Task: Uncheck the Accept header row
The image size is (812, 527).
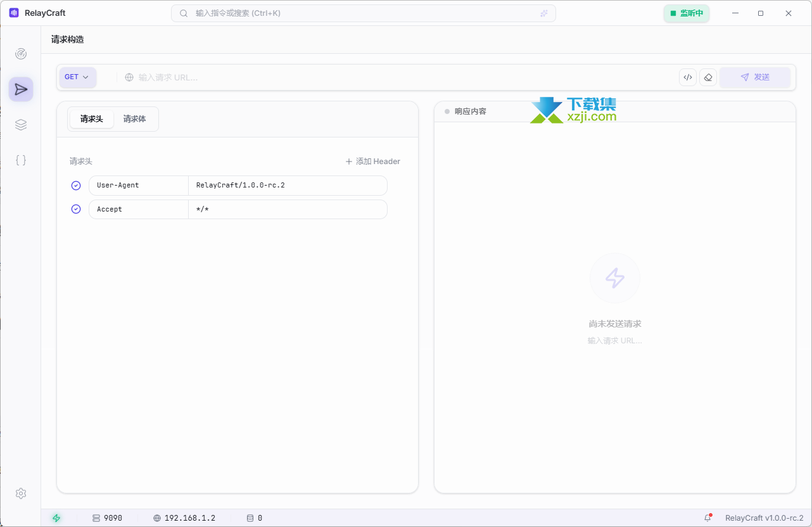Action: point(76,209)
